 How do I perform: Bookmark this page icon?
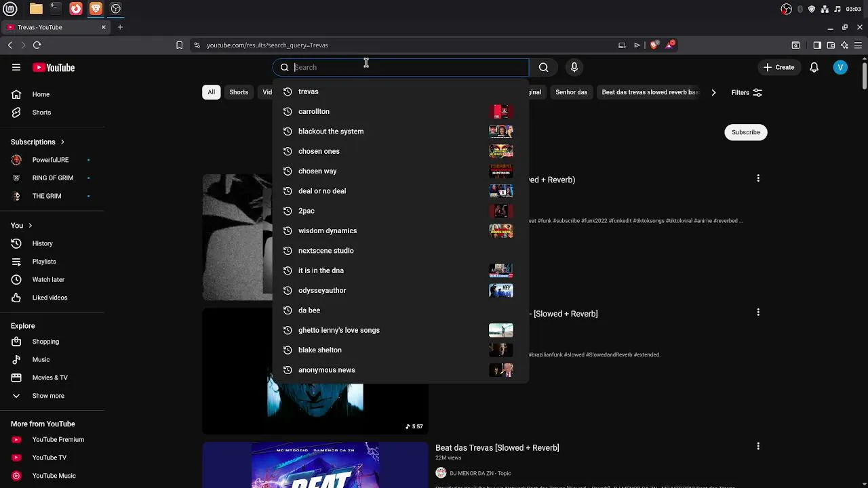pyautogui.click(x=179, y=45)
